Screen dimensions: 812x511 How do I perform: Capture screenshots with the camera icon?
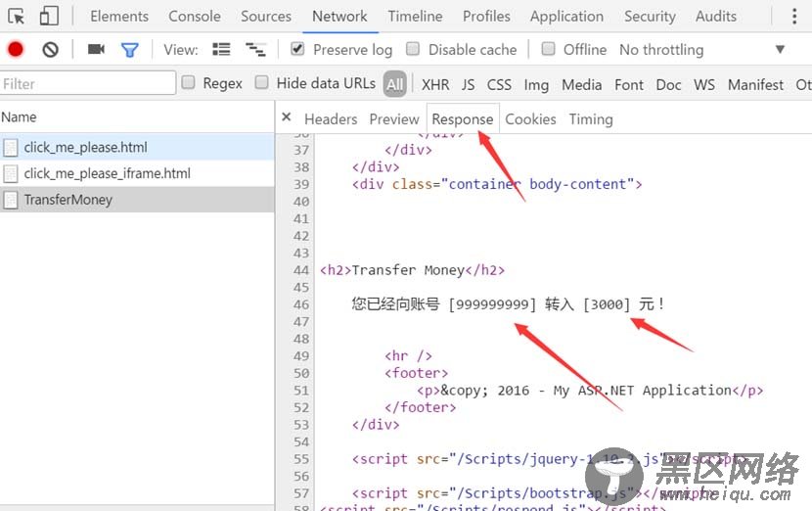[x=96, y=49]
